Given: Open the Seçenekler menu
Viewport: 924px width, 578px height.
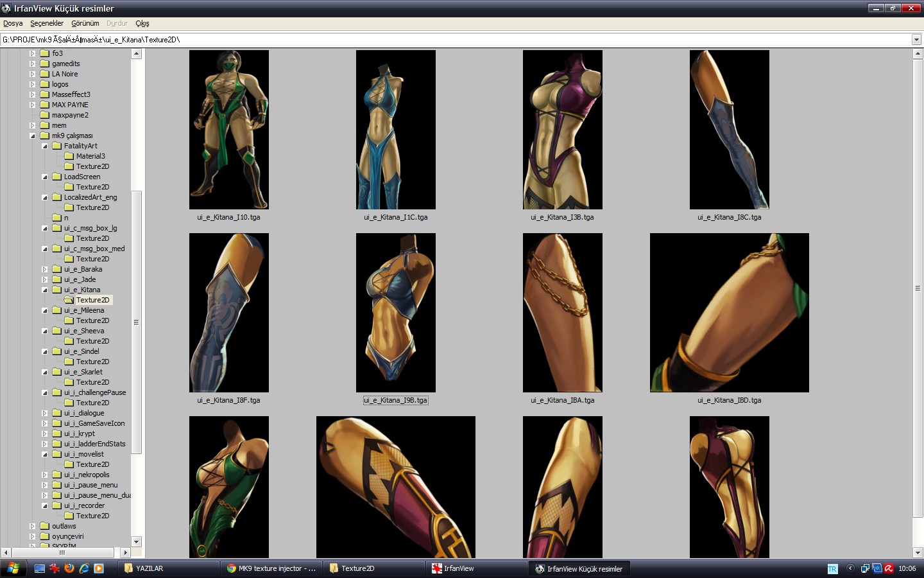Looking at the screenshot, I should click(47, 23).
